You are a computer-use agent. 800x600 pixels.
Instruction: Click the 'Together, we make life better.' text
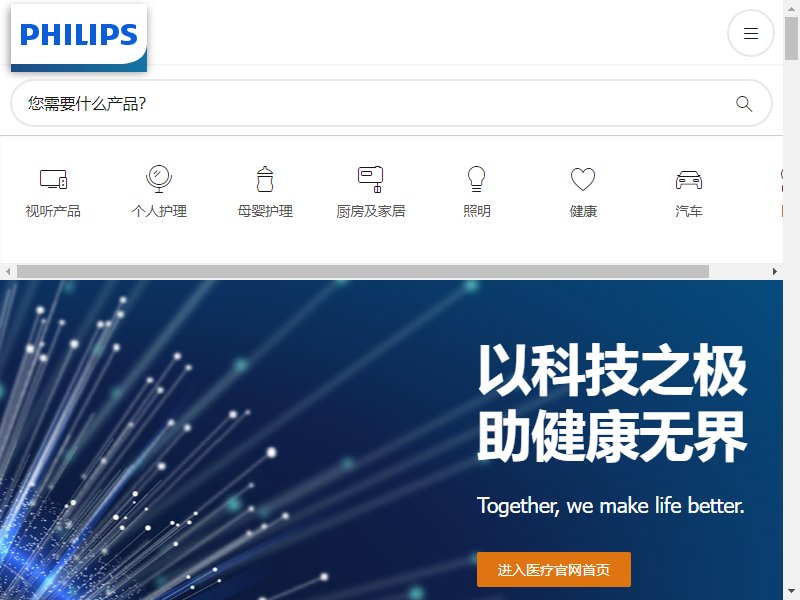(x=611, y=506)
